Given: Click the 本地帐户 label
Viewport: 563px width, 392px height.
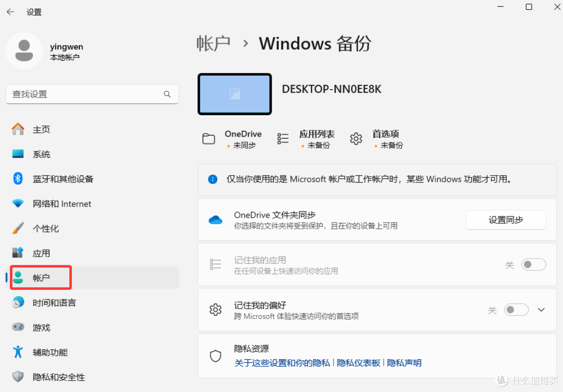Looking at the screenshot, I should pos(65,57).
